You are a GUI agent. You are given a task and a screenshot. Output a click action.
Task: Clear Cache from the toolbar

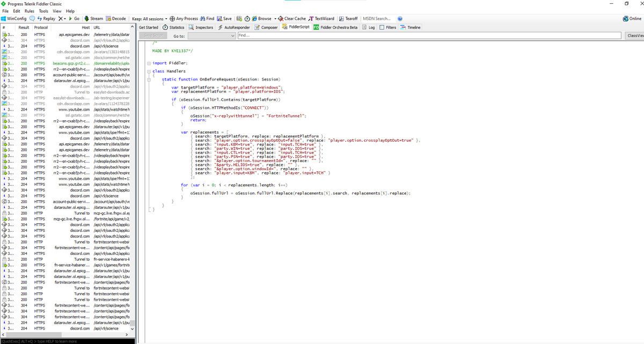coord(291,19)
